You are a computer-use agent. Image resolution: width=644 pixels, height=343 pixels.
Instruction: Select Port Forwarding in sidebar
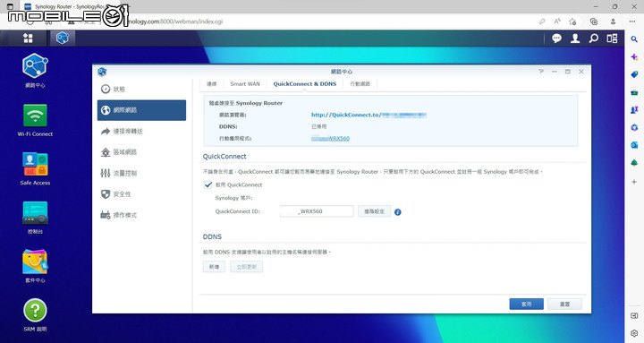pyautogui.click(x=141, y=131)
